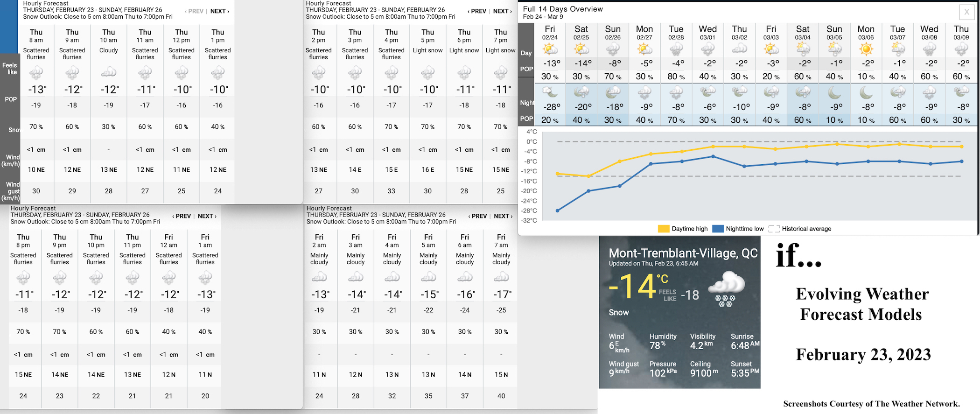980x414 pixels.
Task: Click the current temperature -14 °C
Action: click(x=638, y=286)
